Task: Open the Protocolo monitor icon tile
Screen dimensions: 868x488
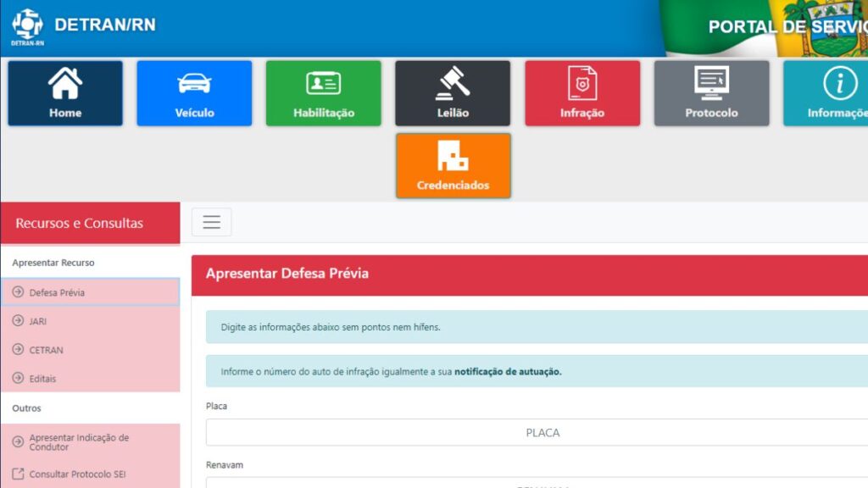Action: tap(711, 93)
